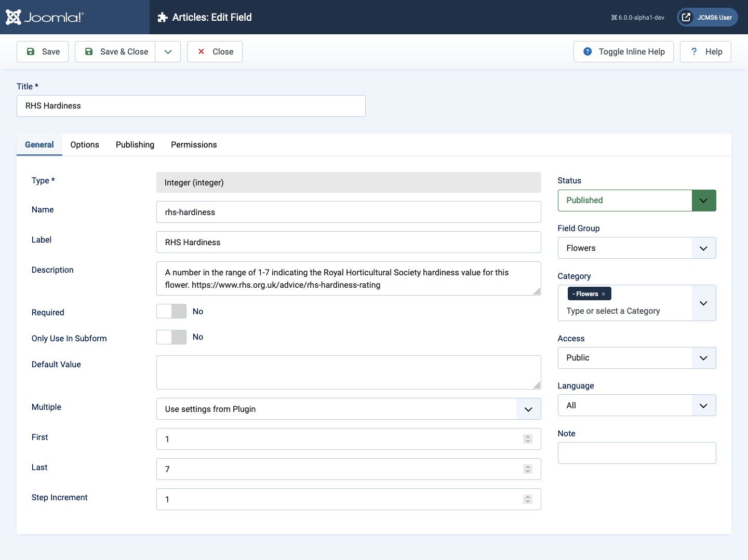The height and width of the screenshot is (560, 748).
Task: Click into the Note input field
Action: [x=636, y=453]
